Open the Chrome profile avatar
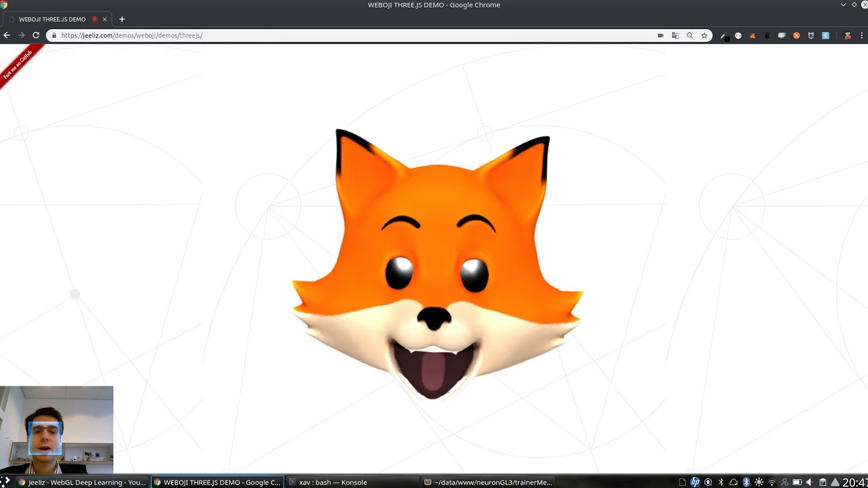 (848, 35)
